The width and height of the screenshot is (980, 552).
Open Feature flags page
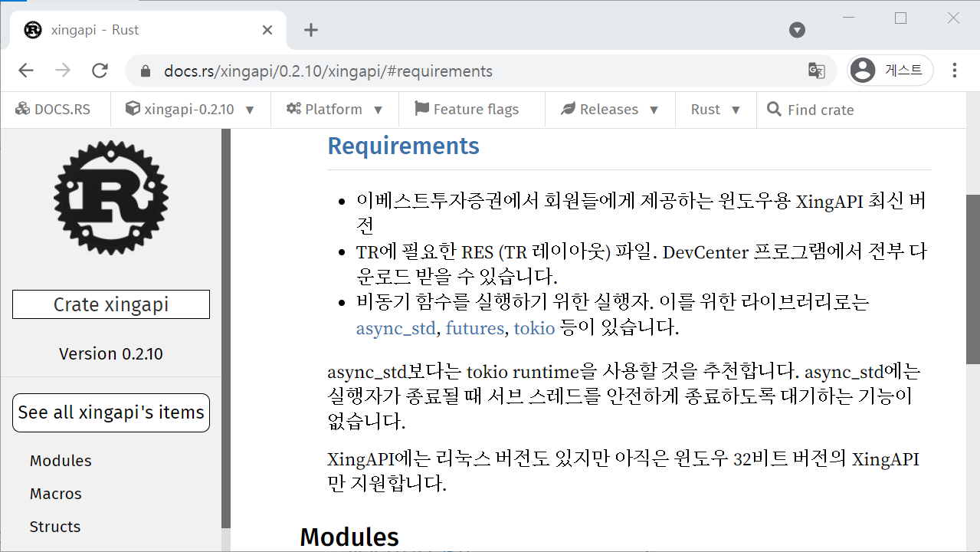coord(467,110)
